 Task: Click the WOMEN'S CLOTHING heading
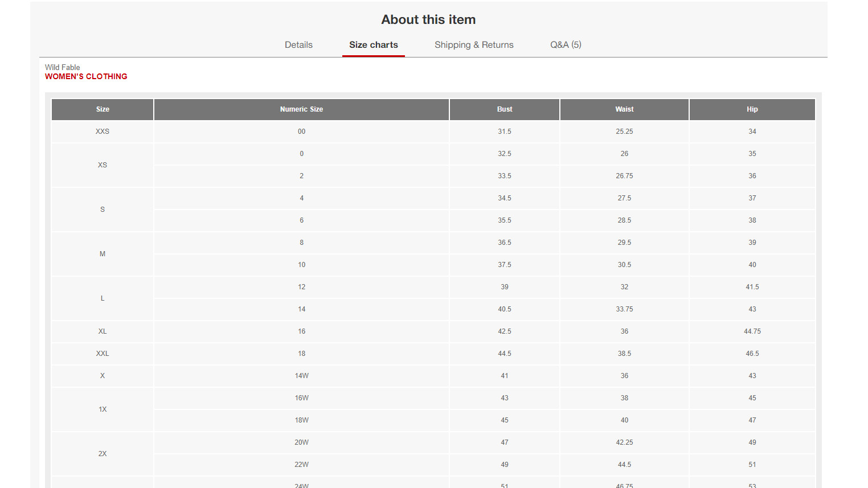(86, 76)
